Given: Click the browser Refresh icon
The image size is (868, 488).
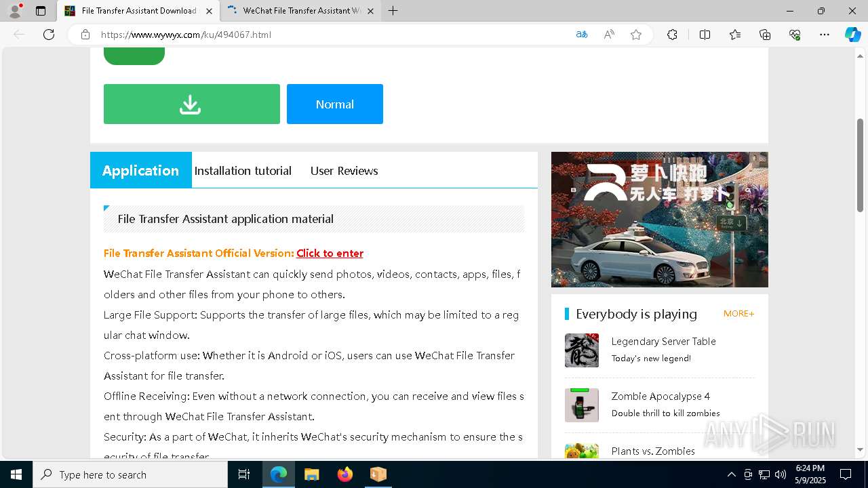Looking at the screenshot, I should [x=49, y=35].
